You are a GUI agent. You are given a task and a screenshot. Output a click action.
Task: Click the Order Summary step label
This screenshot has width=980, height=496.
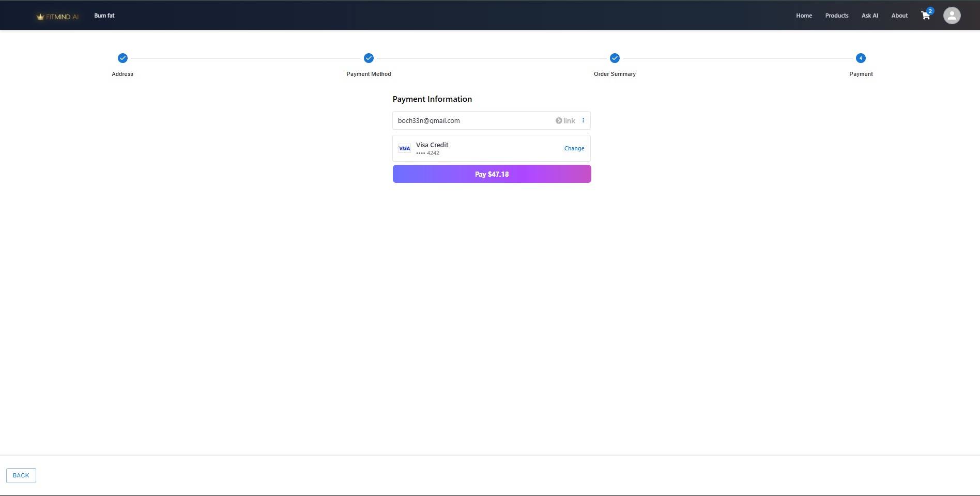point(615,74)
